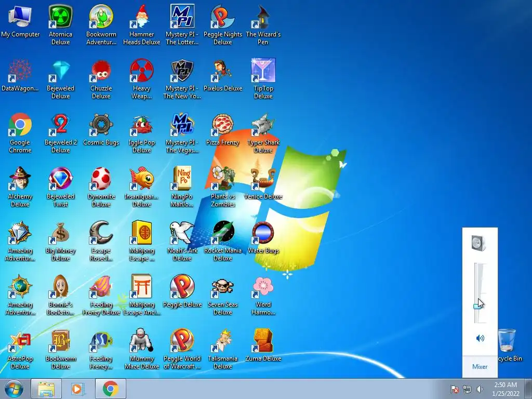Viewport: 532px width, 399px height.
Task: Open Mummy Maze Deluxe icon
Action: 141,349
